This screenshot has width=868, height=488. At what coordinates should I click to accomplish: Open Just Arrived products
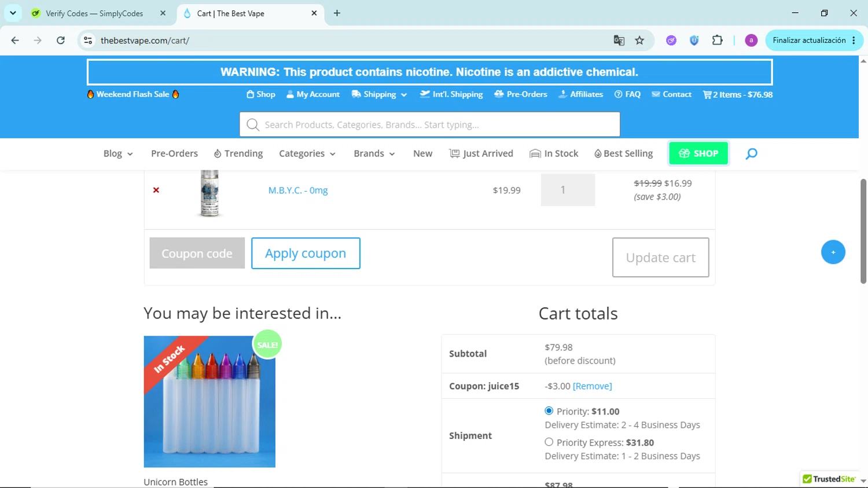coord(481,153)
